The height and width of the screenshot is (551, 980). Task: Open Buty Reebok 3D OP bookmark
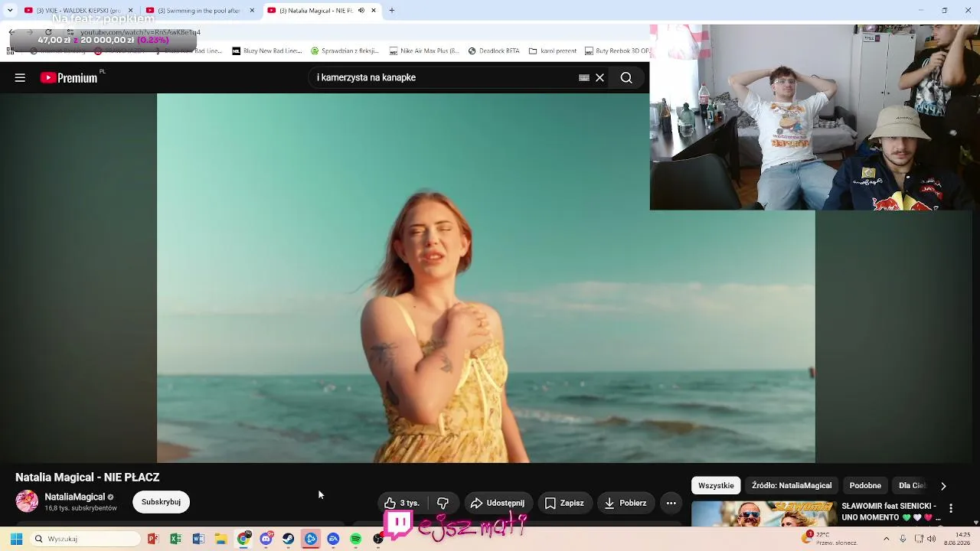tap(617, 51)
